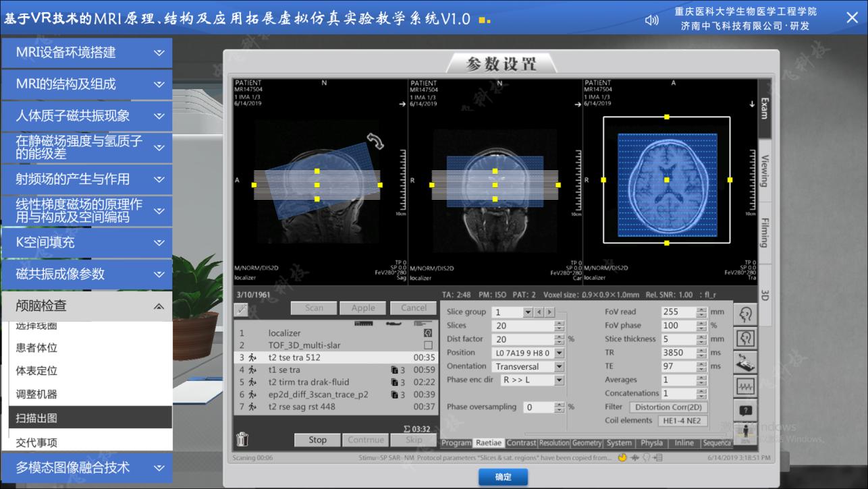Switch to the Contrast tab

click(x=521, y=443)
